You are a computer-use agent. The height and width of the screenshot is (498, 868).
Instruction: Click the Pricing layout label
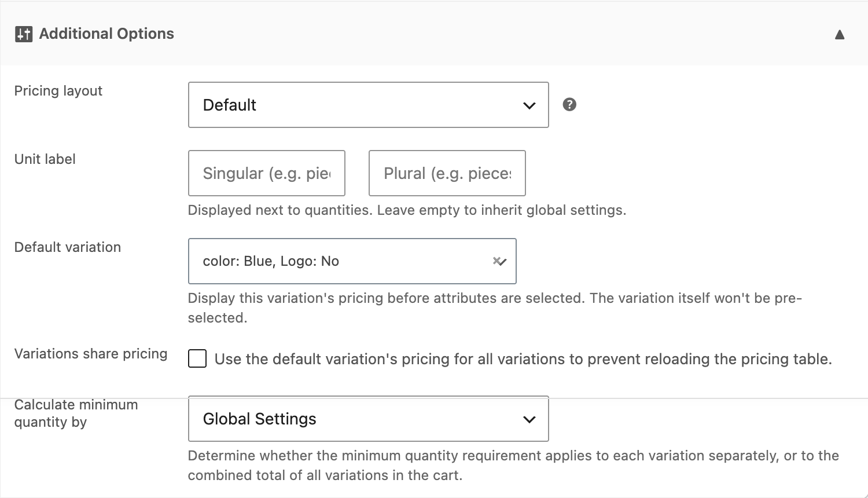(58, 91)
